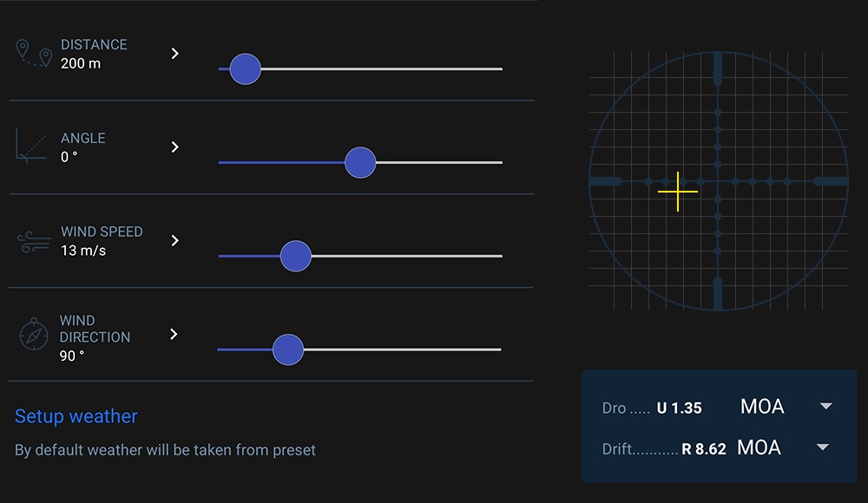Click the distance map pins icon
The image size is (868, 503).
tap(34, 53)
